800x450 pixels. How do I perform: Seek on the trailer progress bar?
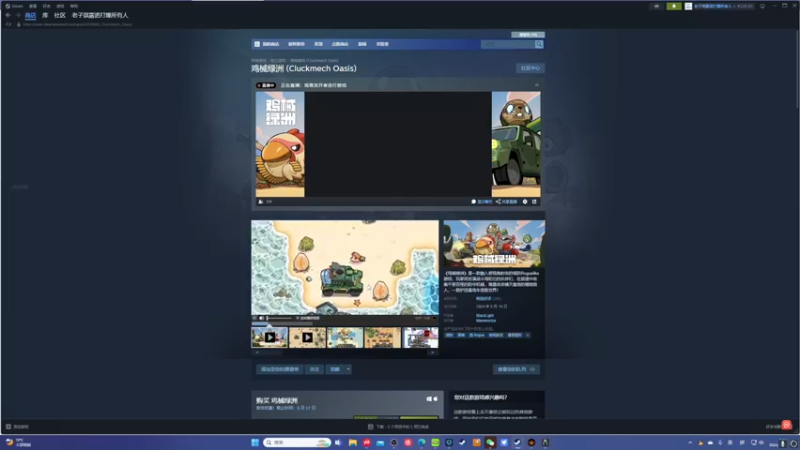click(x=345, y=323)
